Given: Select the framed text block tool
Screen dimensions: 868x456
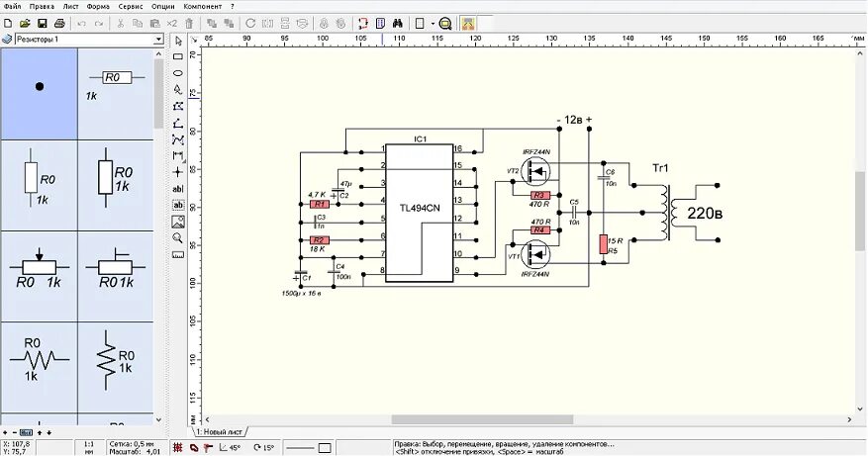Looking at the screenshot, I should click(x=178, y=206).
